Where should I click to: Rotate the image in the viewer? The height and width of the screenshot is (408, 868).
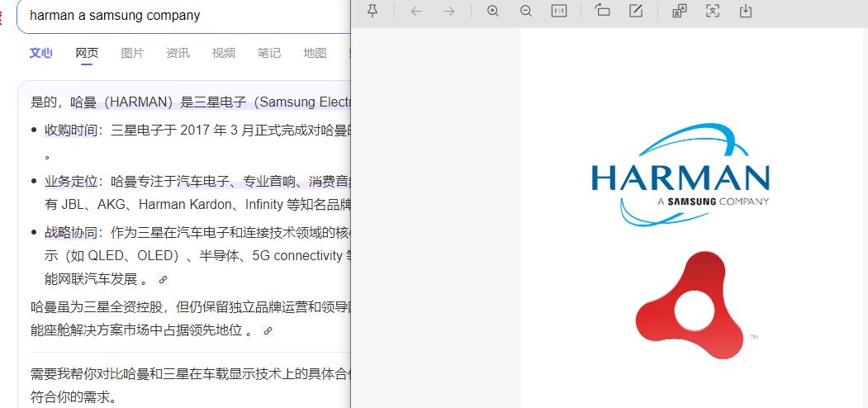[602, 11]
